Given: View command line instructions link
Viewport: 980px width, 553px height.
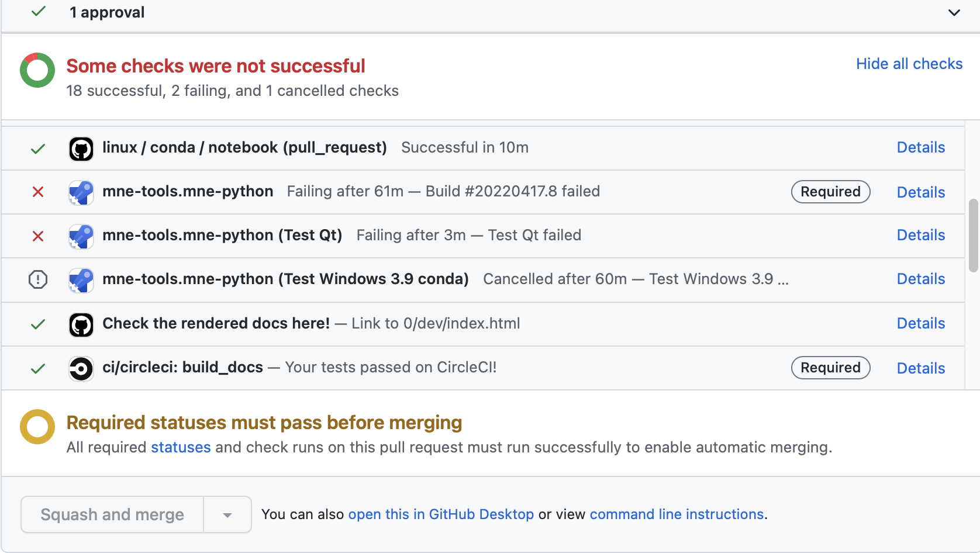Looking at the screenshot, I should (x=677, y=514).
